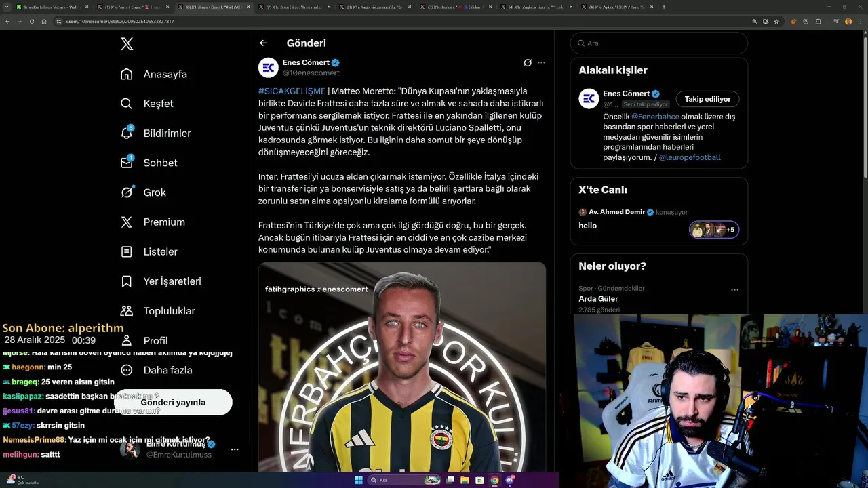868x488 pixels.
Task: Open Av. Ahmed Demir host avatar
Action: pyautogui.click(x=583, y=212)
